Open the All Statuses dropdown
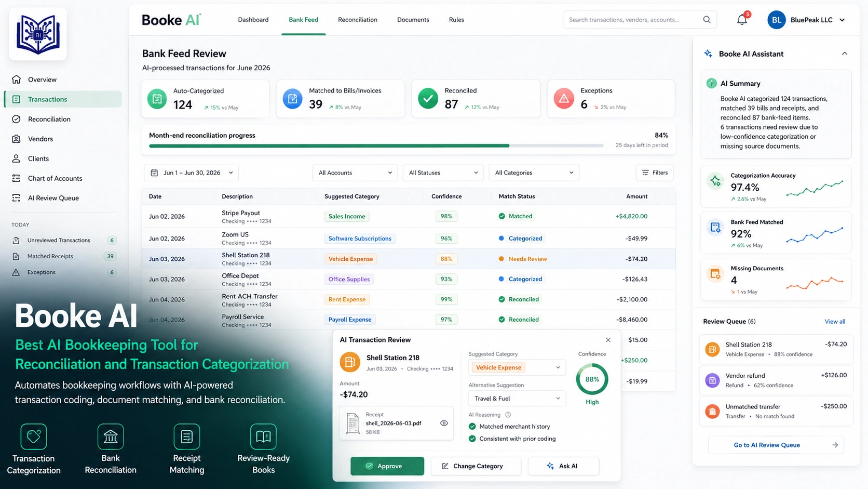Screen dimensions: 868x489 tap(443, 173)
